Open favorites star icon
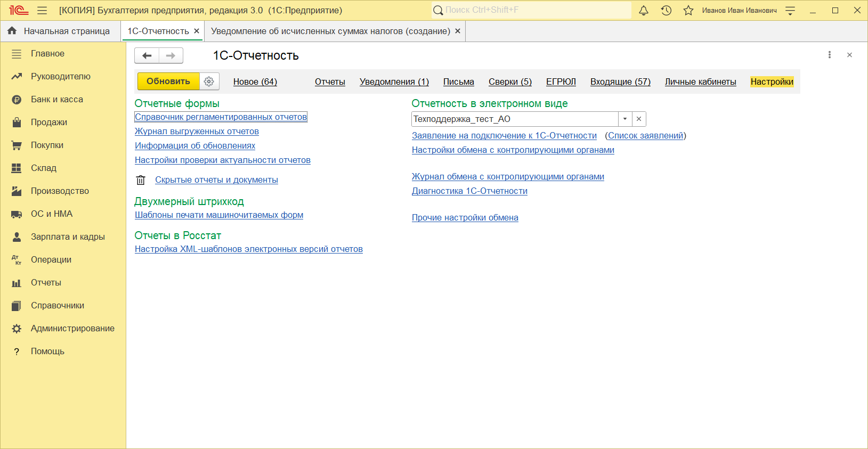Viewport: 868px width, 449px height. click(x=688, y=10)
